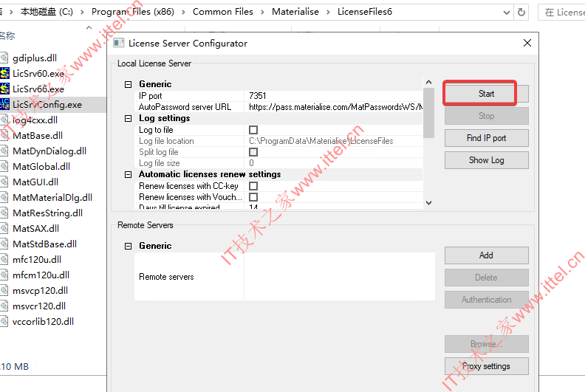Click the gdiplus.dll file icon

(x=4, y=58)
